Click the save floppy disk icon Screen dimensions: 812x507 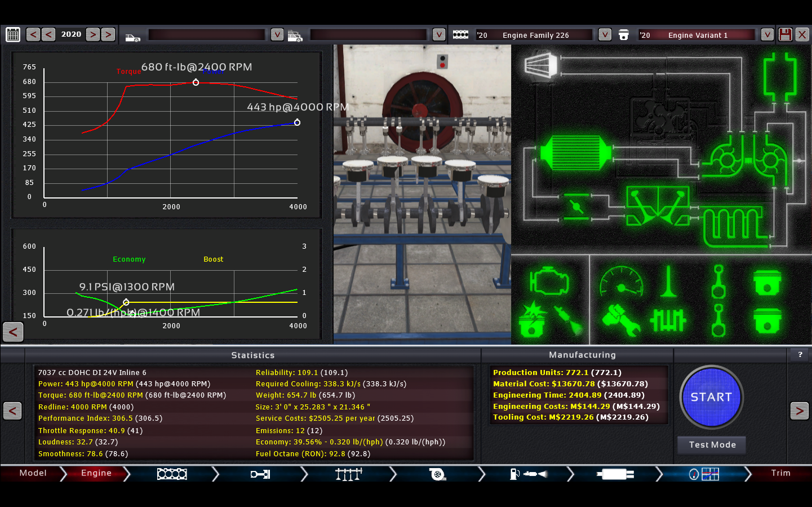[785, 34]
